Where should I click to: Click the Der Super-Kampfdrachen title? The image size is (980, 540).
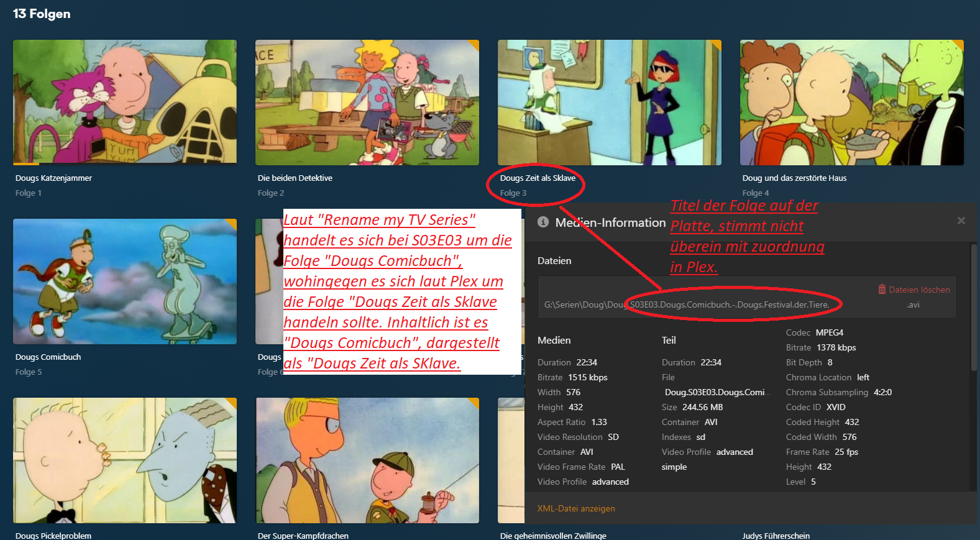point(303,536)
